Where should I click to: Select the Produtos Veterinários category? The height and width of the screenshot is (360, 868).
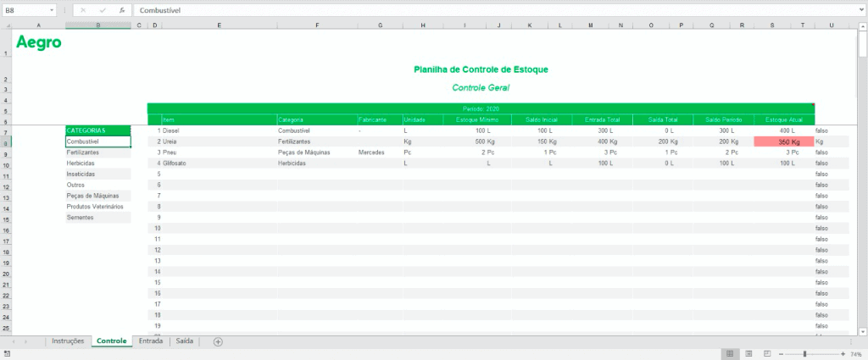[x=95, y=207]
